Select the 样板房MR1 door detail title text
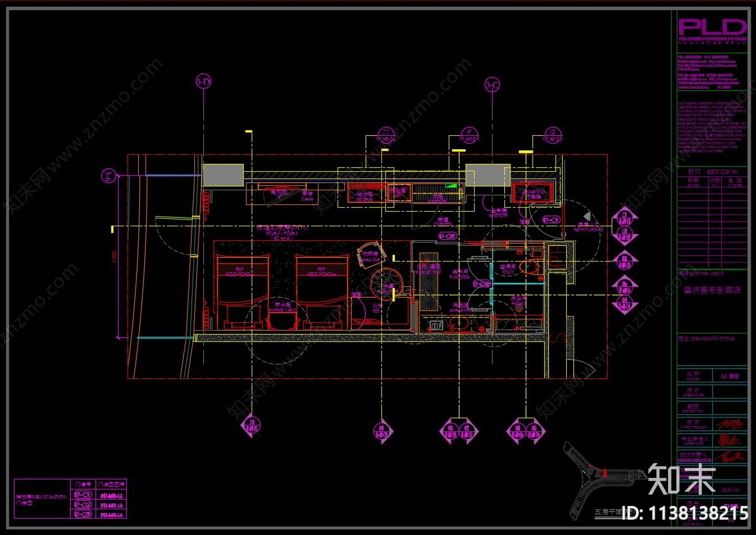The height and width of the screenshot is (535, 756). pyautogui.click(x=41, y=500)
